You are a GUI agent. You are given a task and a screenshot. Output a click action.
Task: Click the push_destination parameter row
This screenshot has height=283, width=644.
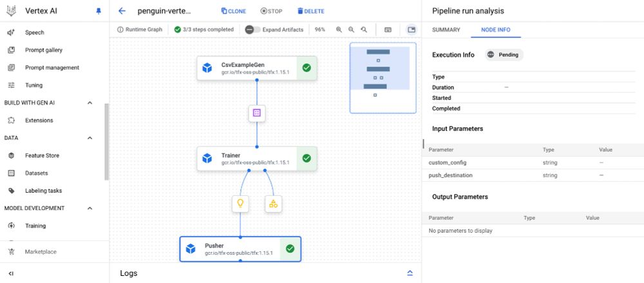533,175
